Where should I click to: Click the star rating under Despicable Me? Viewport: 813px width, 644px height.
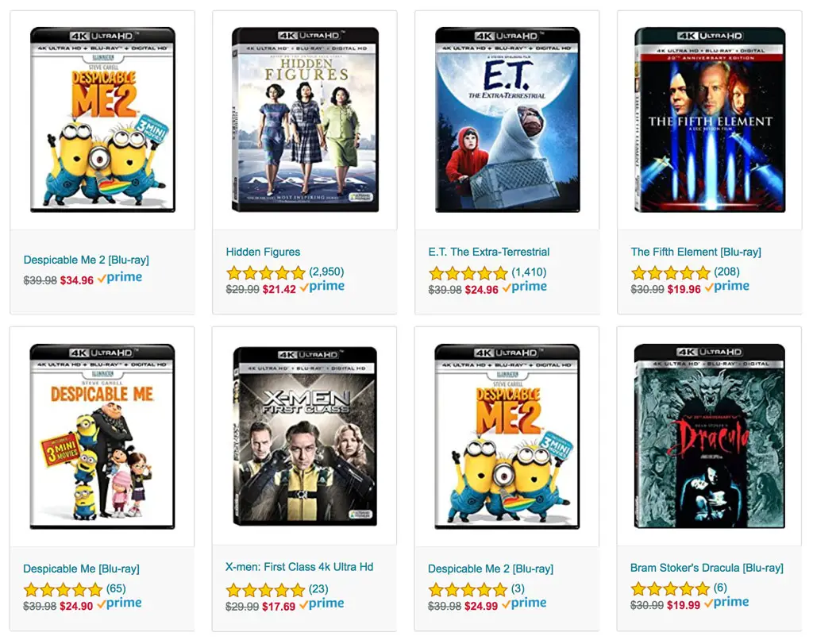(x=63, y=589)
